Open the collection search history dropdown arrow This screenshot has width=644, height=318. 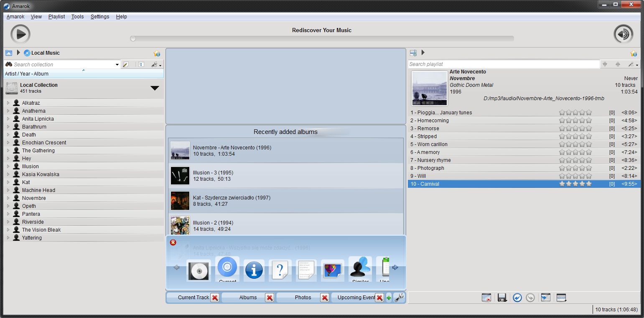coord(117,65)
